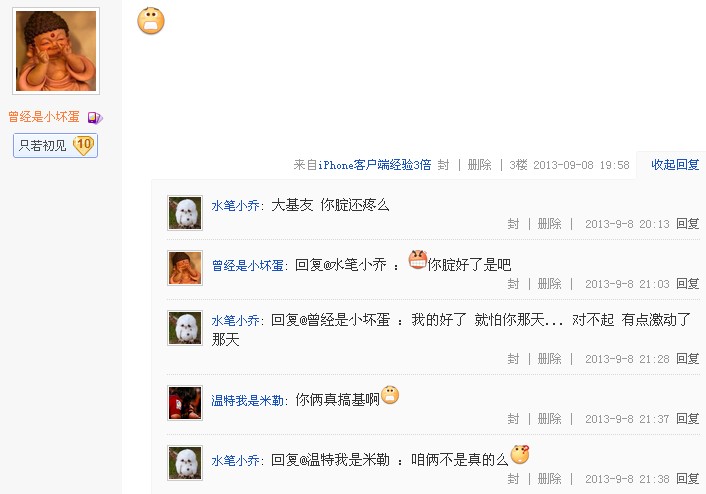
Task: Delete the 21:28 comment
Action: [x=549, y=359]
